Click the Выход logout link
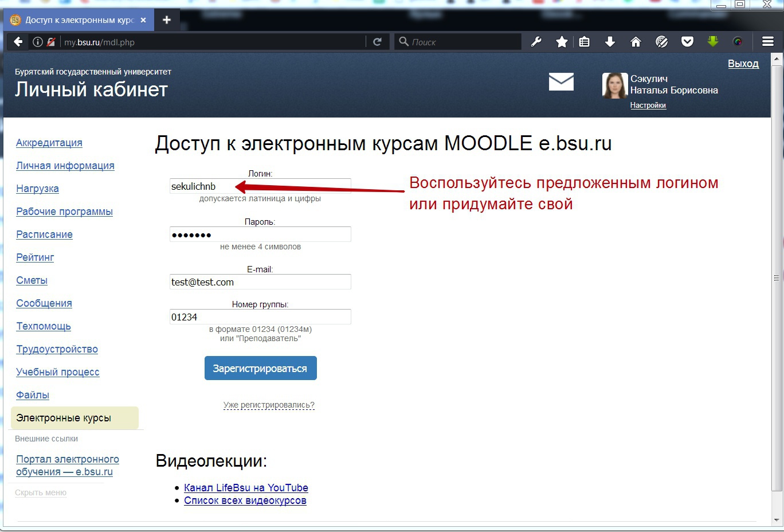Screen dimensions: 784x532 pos(743,64)
